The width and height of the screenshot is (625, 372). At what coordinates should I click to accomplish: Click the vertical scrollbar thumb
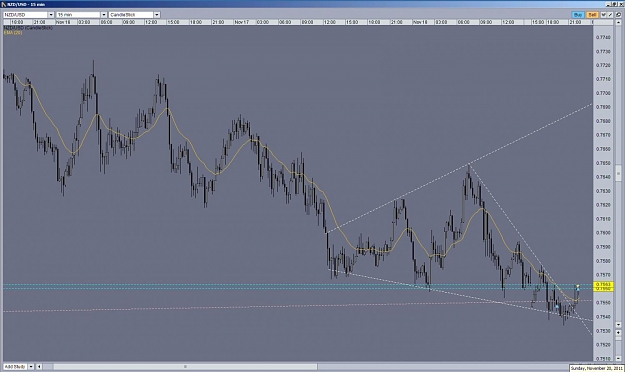click(x=618, y=173)
